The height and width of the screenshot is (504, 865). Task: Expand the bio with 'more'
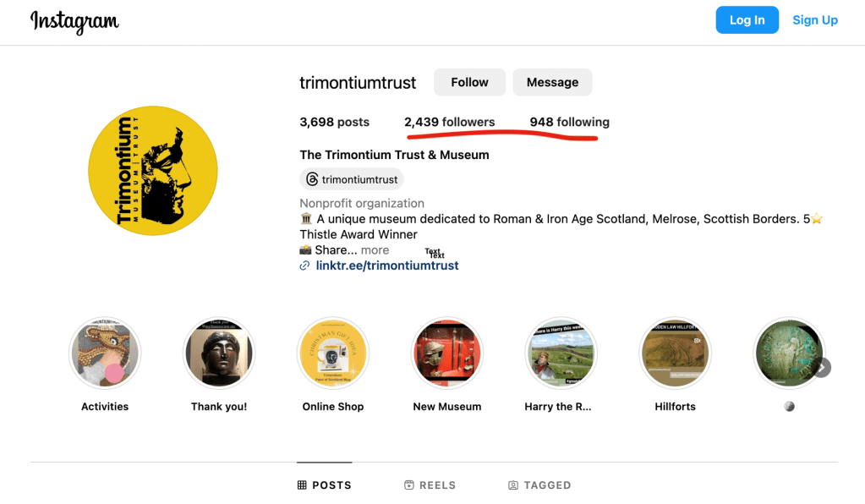[375, 250]
